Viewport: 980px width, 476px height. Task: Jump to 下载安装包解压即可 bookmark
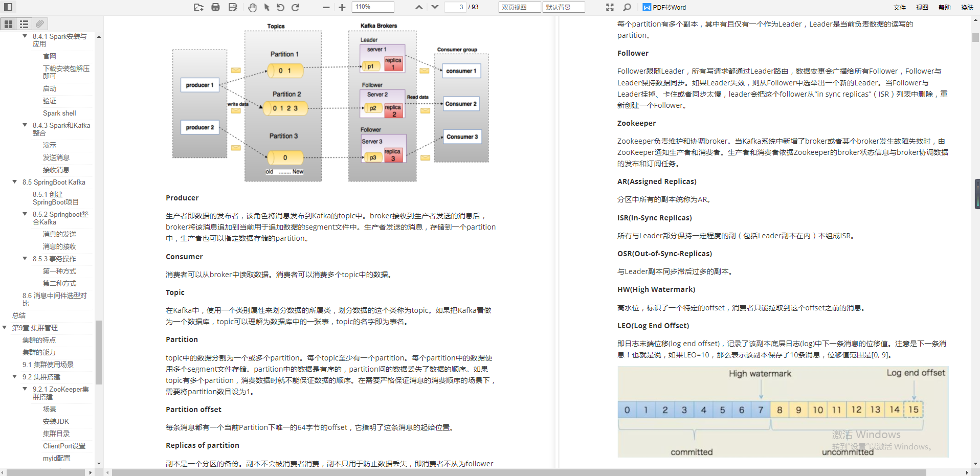point(66,72)
